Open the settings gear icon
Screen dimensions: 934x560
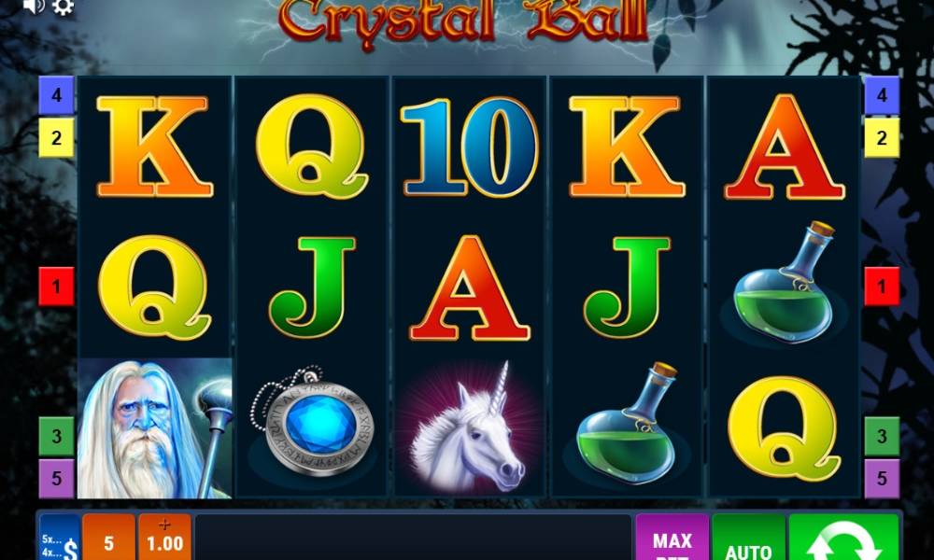pyautogui.click(x=63, y=7)
